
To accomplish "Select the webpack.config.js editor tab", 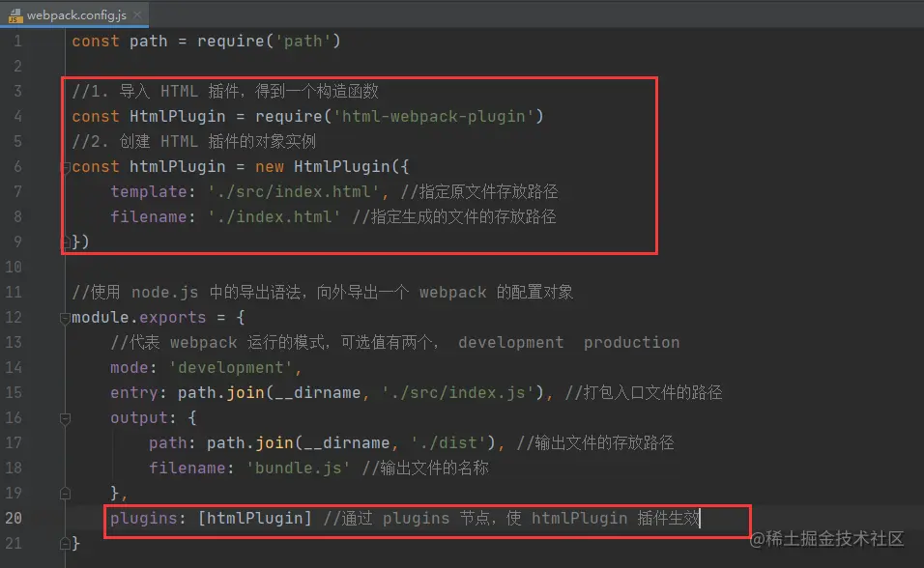I will coord(74,14).
